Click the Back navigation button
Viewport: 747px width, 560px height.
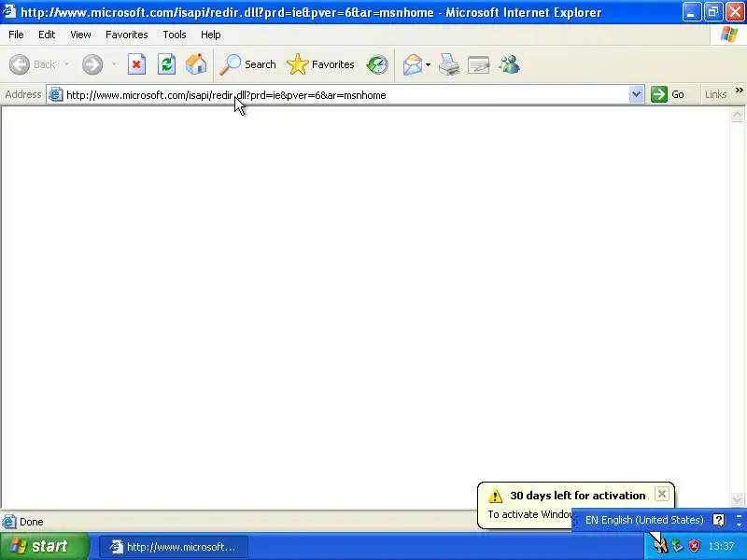(33, 64)
